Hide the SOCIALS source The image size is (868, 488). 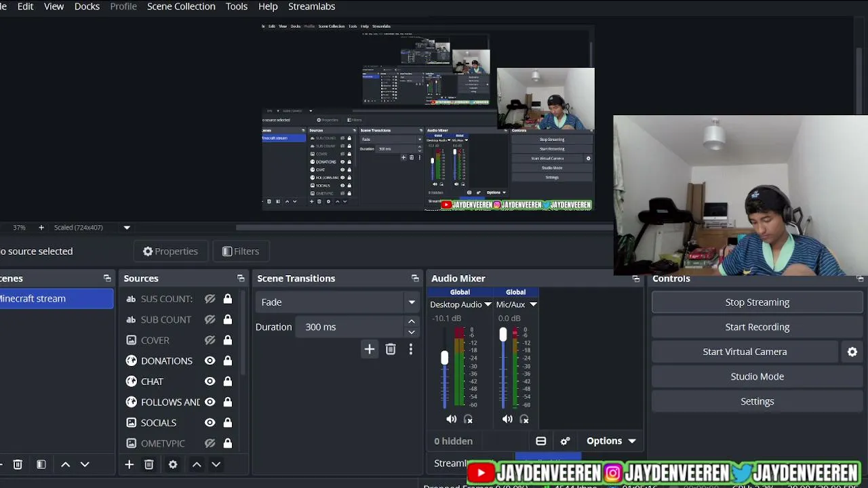click(x=210, y=423)
